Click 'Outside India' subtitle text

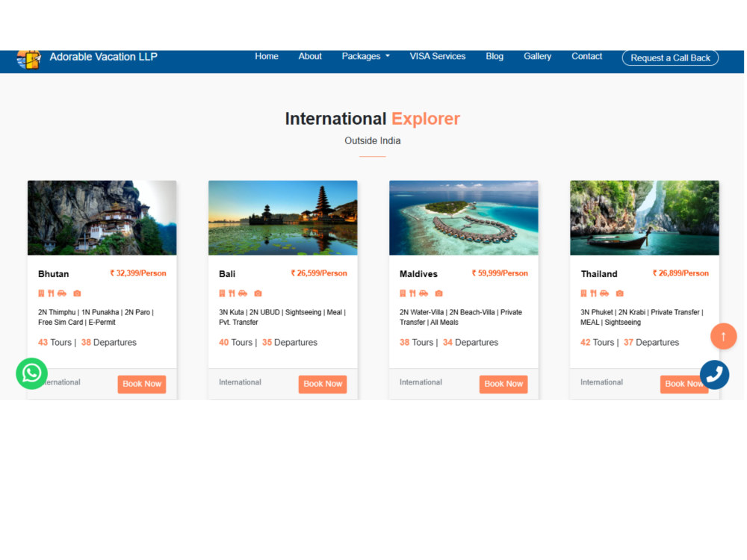pos(373,141)
